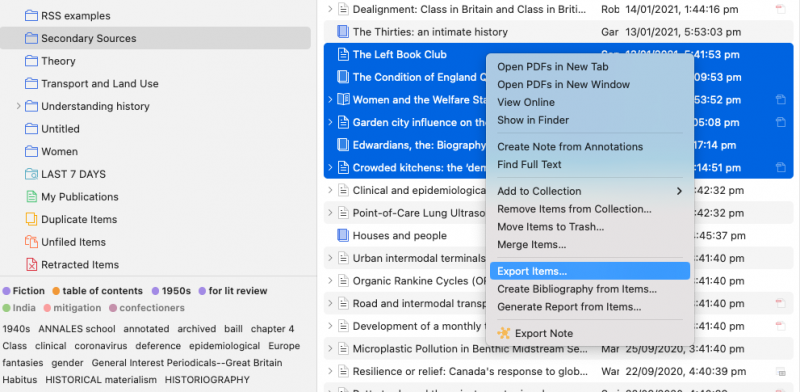
Task: Filter by HISTORIOGRAPHY tag
Action: 207,380
